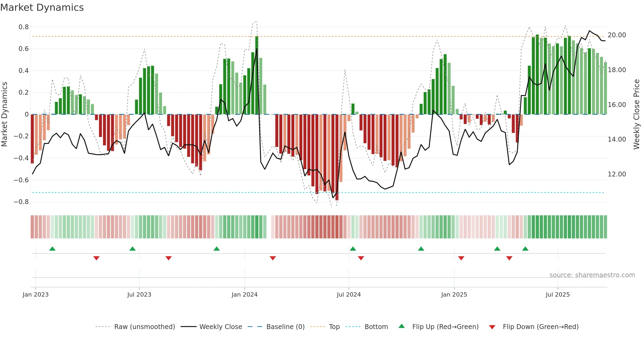
Task: Select the green Flip Up marker in July 2024
Action: pyautogui.click(x=353, y=249)
